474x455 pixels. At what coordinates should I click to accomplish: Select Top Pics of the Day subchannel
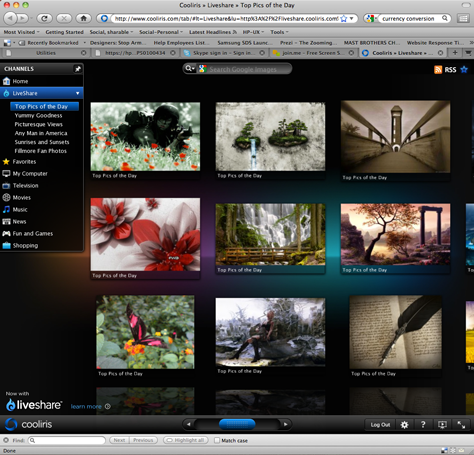[44, 106]
